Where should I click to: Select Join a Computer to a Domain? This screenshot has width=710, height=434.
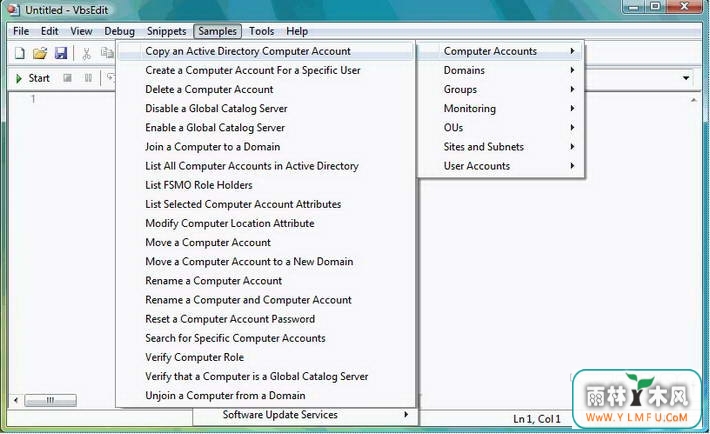point(266,147)
